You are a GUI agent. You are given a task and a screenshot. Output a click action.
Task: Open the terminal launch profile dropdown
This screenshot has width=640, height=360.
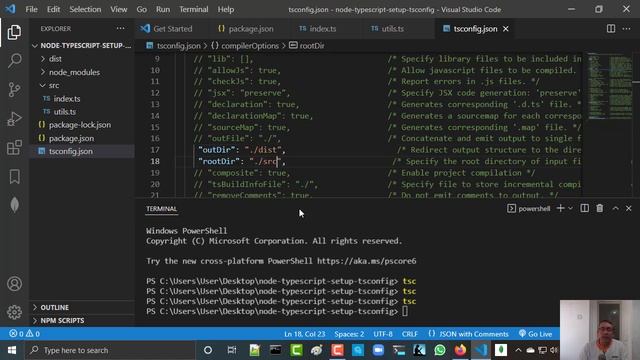(x=570, y=208)
